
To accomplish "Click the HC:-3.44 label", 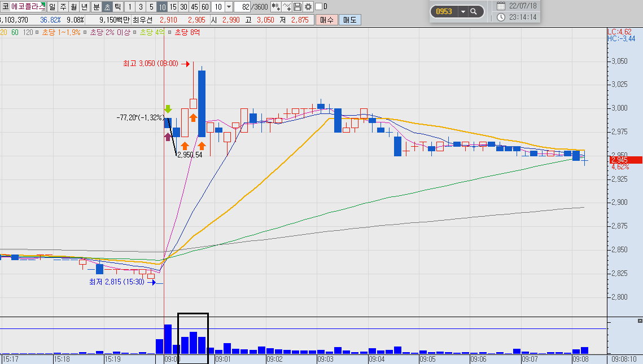I will tap(622, 38).
